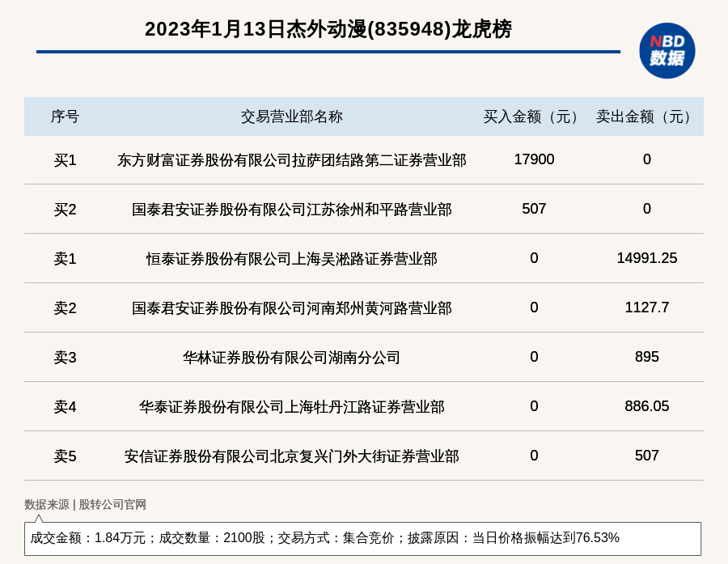Select 国泰君安证券河南郑州黄河路营业部 name
728x564 pixels.
click(x=291, y=308)
